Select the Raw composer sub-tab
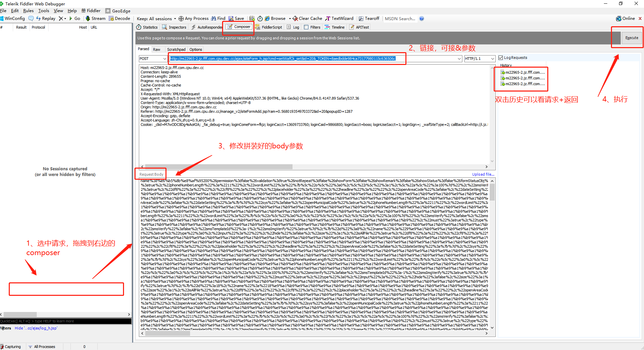644x350 pixels. point(157,49)
